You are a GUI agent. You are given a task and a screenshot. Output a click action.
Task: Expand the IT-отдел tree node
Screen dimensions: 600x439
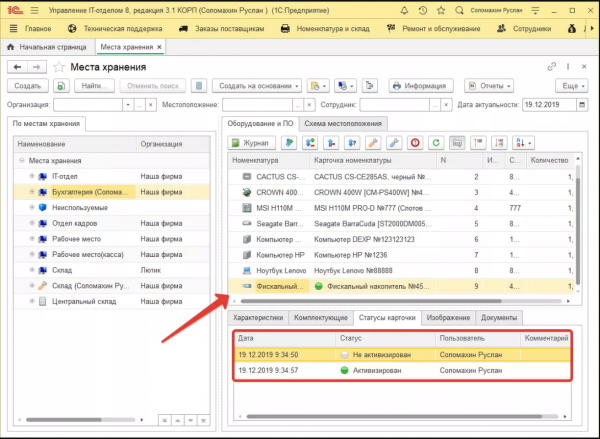[32, 176]
